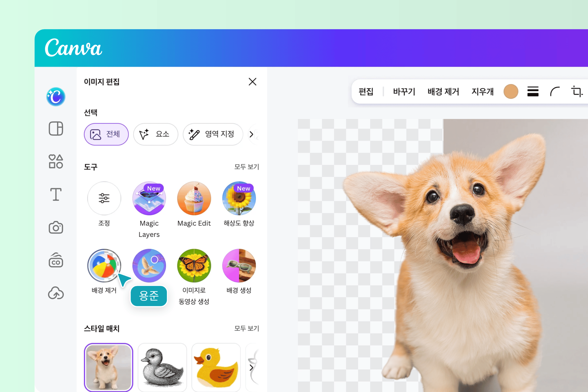The width and height of the screenshot is (588, 392).
Task: Open the cloud Uploads sidebar icon
Action: pos(56,293)
